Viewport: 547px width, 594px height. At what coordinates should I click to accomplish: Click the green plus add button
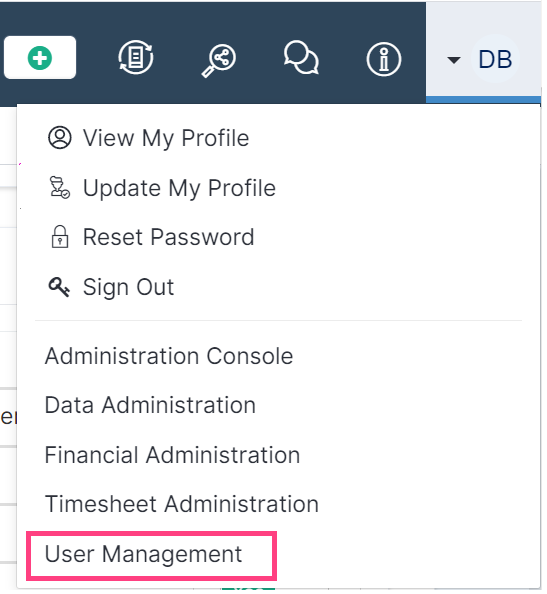40,58
